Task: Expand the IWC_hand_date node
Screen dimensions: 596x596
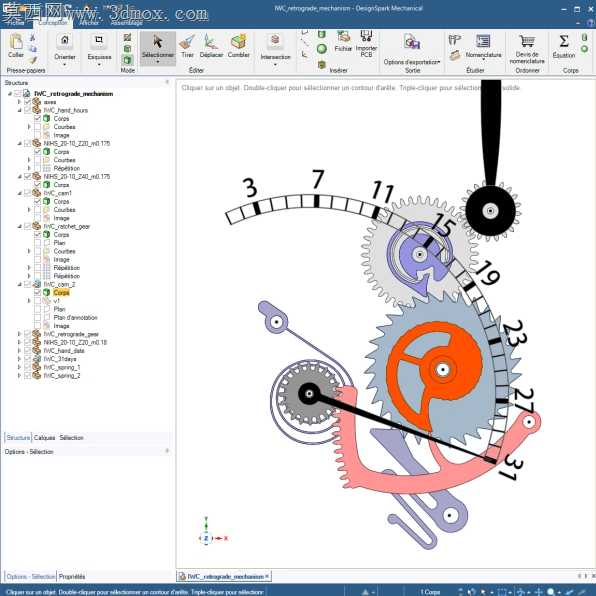Action: [x=19, y=350]
